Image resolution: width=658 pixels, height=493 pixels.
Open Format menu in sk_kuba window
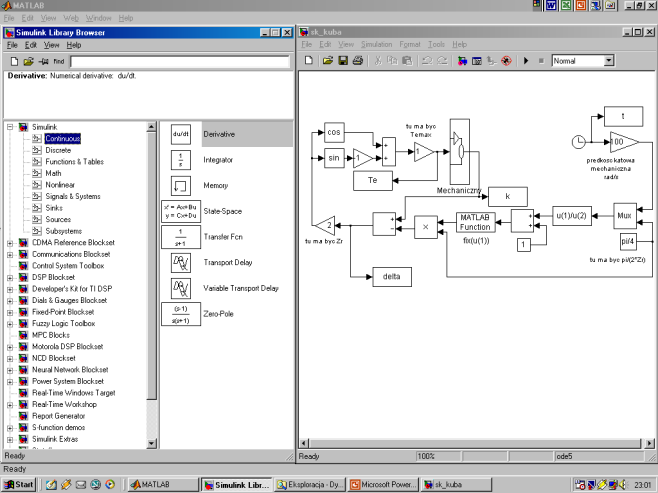pyautogui.click(x=410, y=44)
